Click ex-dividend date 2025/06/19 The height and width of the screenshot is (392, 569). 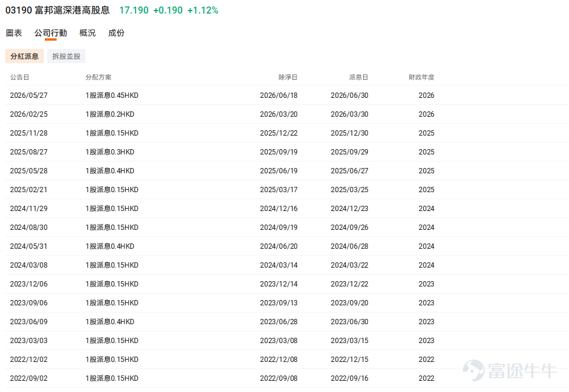click(x=279, y=171)
